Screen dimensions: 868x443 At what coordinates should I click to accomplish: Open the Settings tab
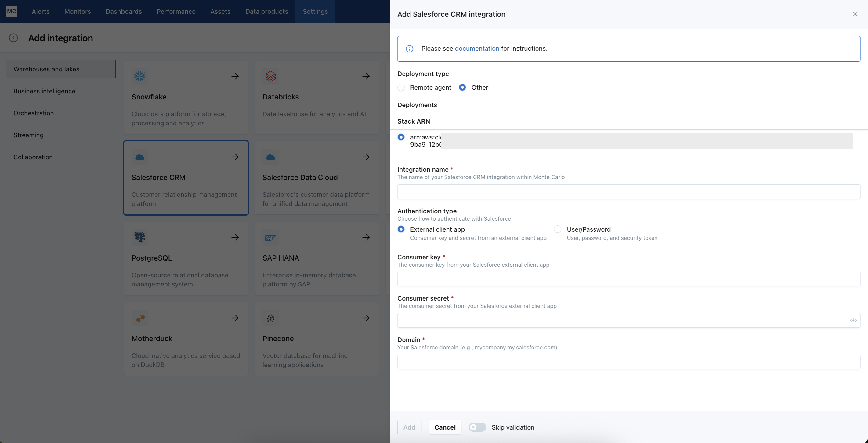(x=315, y=12)
